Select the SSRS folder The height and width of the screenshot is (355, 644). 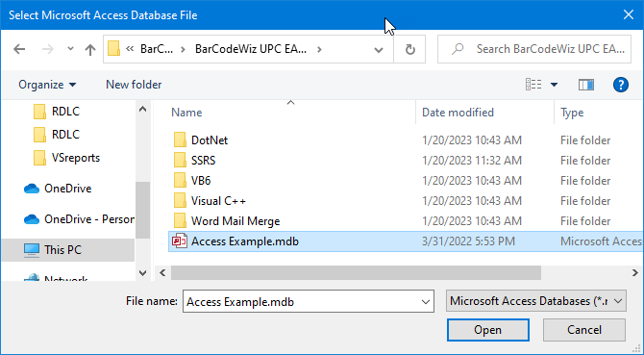tap(203, 161)
